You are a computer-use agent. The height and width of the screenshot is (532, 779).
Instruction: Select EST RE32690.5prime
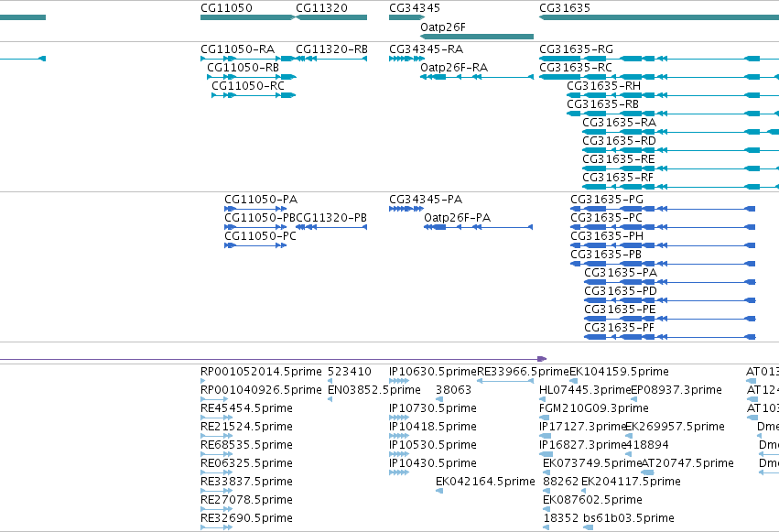coord(246,519)
